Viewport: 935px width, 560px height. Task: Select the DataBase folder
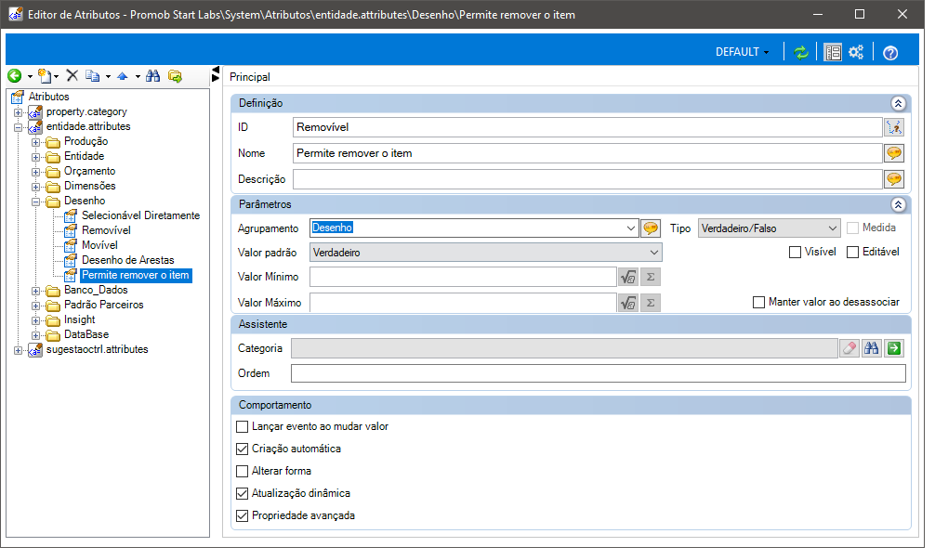[86, 335]
